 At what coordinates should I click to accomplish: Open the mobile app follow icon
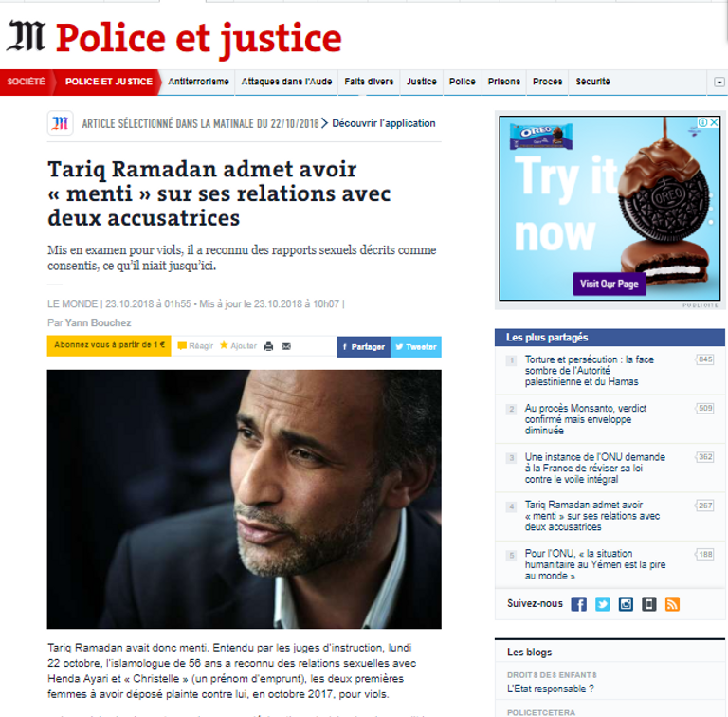pyautogui.click(x=649, y=604)
